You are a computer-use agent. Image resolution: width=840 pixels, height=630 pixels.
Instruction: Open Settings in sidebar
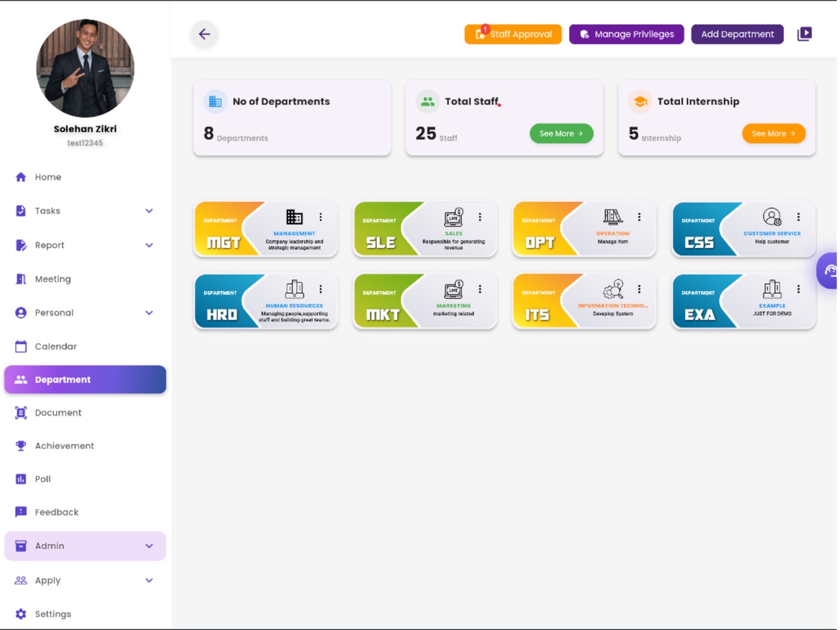click(x=85, y=614)
